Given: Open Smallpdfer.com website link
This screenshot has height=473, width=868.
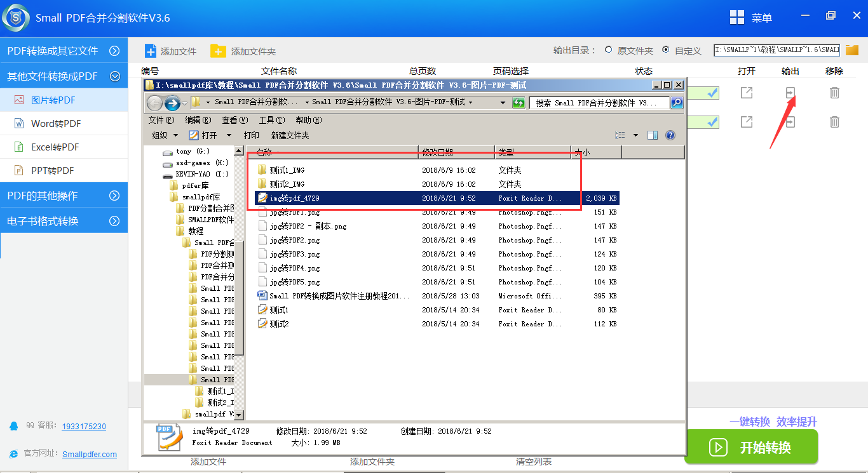Looking at the screenshot, I should (x=90, y=454).
